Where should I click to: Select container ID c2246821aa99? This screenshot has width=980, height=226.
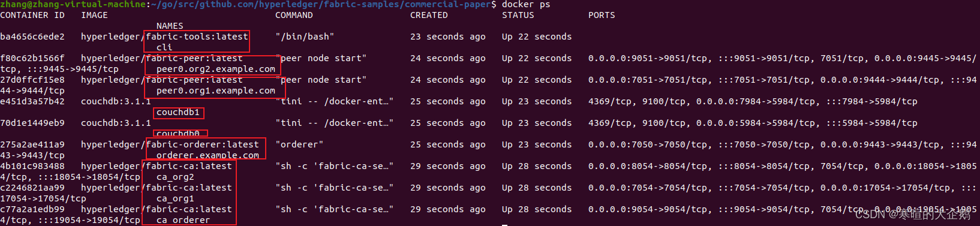32,188
